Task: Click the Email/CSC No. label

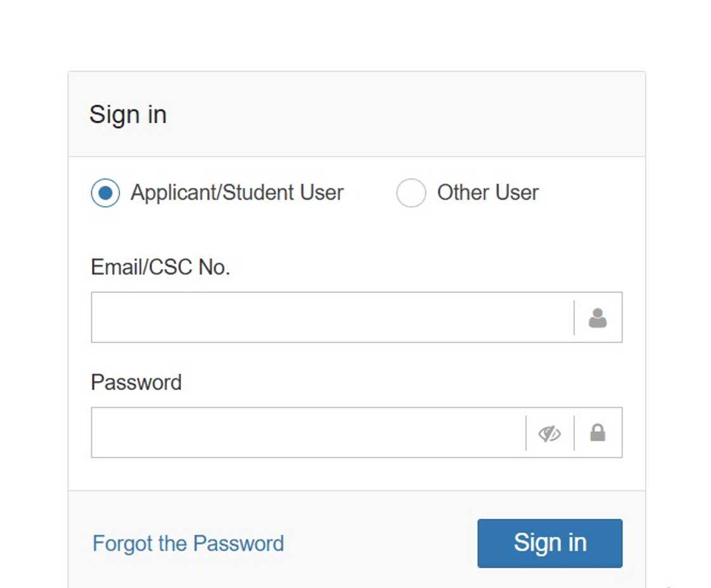Action: 161,267
